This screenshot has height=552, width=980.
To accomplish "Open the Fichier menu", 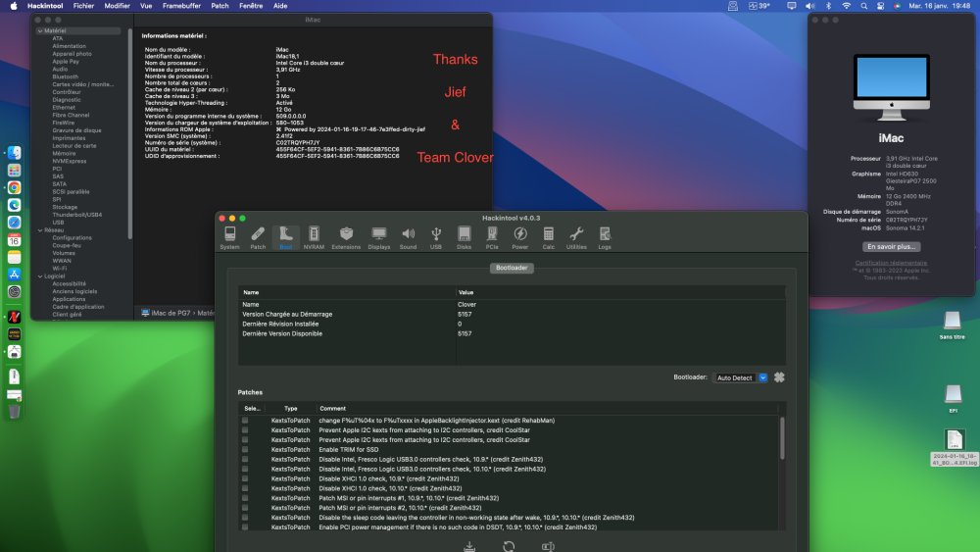I will click(x=83, y=6).
